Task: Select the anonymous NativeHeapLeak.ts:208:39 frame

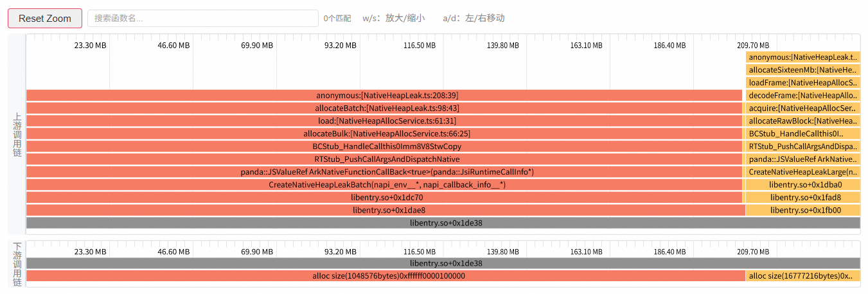Action: tap(384, 95)
